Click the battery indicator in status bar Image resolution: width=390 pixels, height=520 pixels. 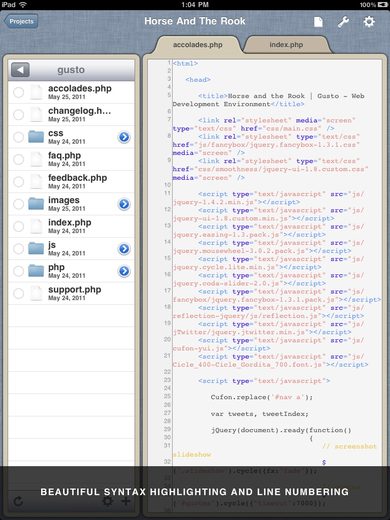383,5
